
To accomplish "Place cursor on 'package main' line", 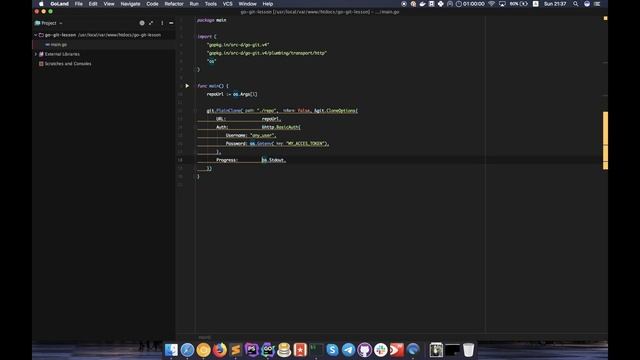I will pos(211,20).
